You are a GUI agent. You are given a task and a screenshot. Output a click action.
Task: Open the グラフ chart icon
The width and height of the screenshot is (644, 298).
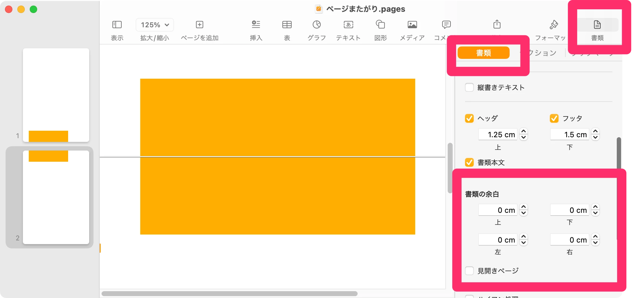pos(316,24)
